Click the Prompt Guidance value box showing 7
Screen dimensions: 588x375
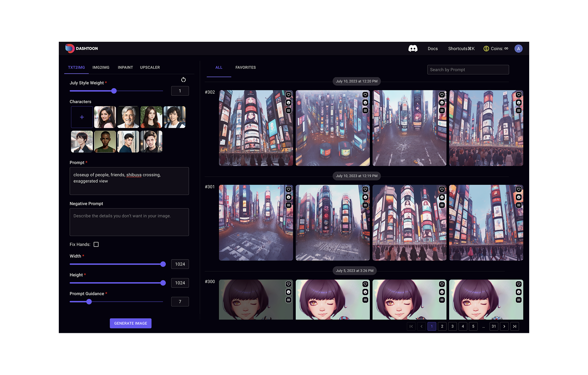click(180, 302)
